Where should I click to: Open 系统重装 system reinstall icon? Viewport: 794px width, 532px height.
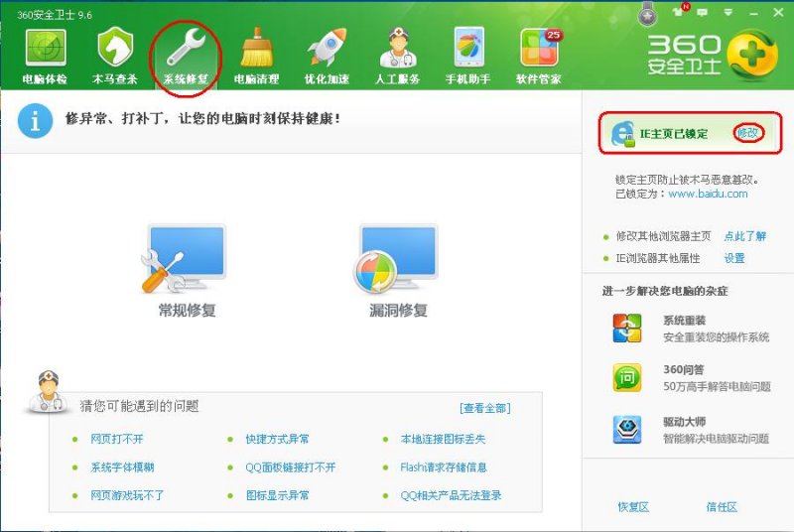627,328
